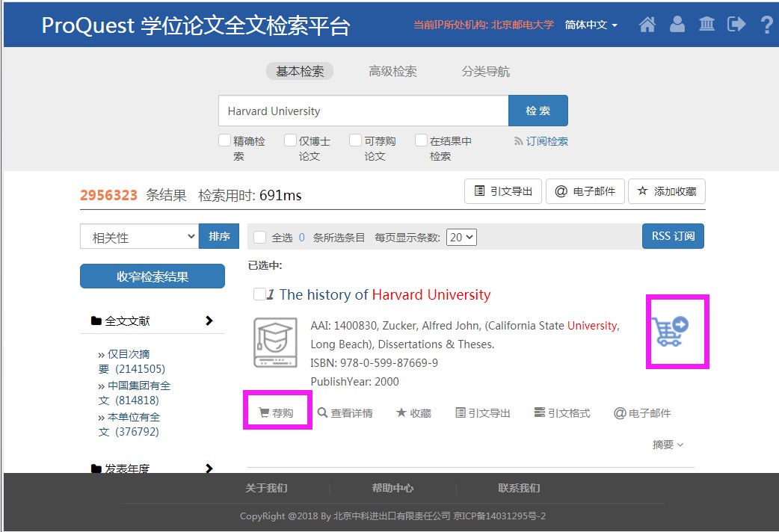The height and width of the screenshot is (532, 779).
Task: Filter by 仅目次摘要 (2141505)
Action: [132, 362]
